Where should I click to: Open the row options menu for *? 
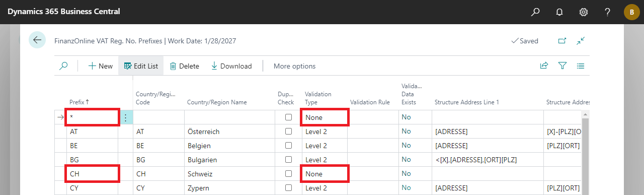(126, 117)
